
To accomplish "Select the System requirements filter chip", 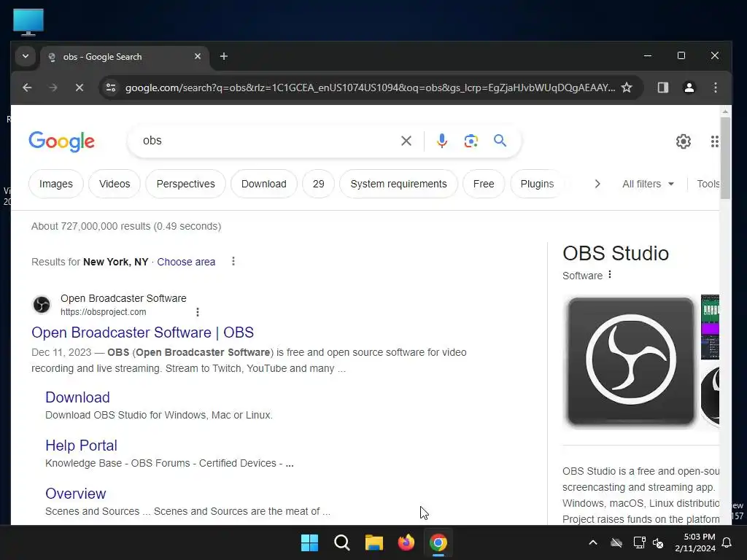I will pos(398,184).
